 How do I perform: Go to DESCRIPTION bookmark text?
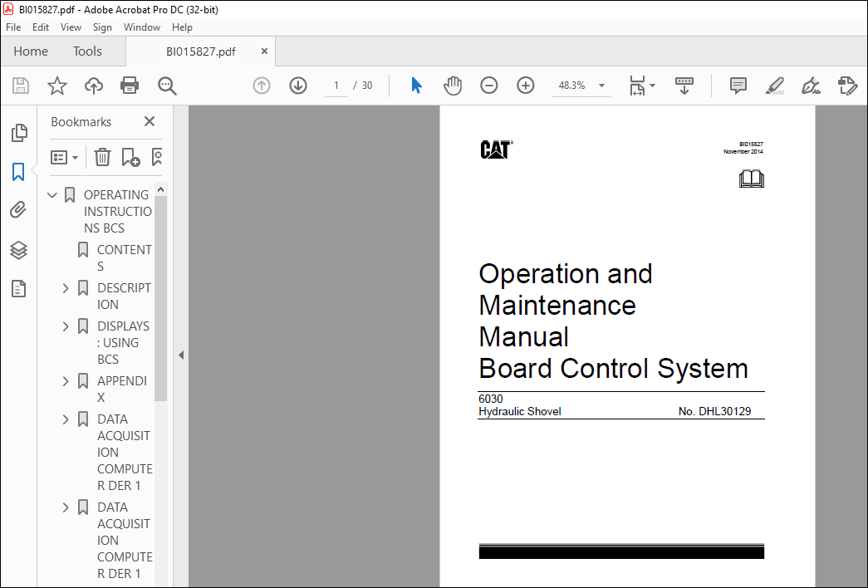tap(124, 296)
